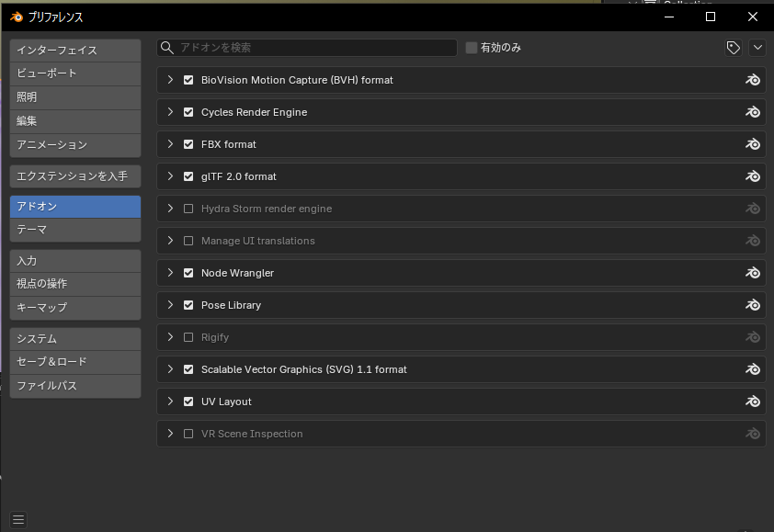Viewport: 774px width, 532px height.
Task: Click the Blender icon on UV Layout row
Action: (x=753, y=402)
